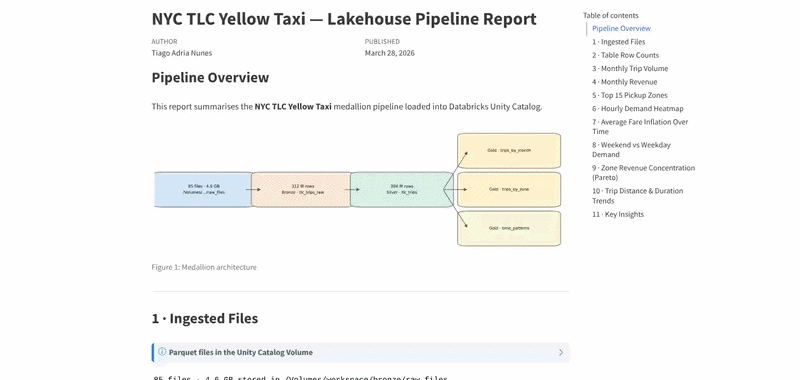Click the published date March 28, 2026
This screenshot has height=380, width=800.
coord(390,53)
